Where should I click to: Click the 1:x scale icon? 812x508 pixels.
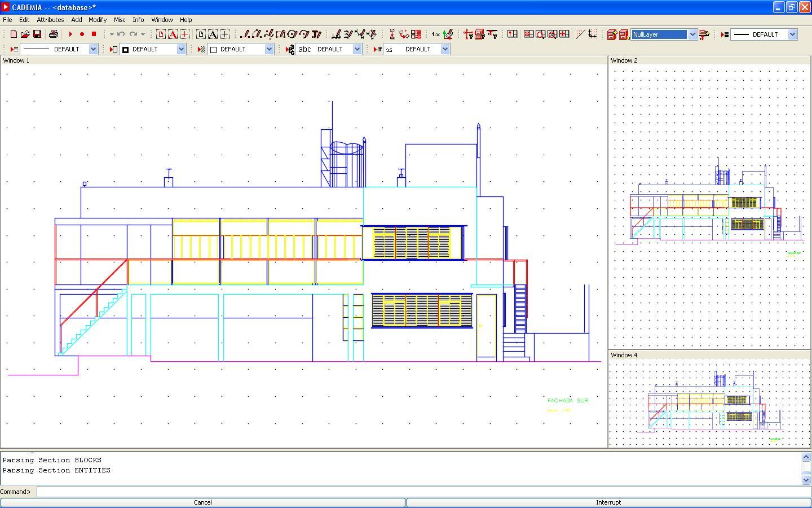[435, 34]
